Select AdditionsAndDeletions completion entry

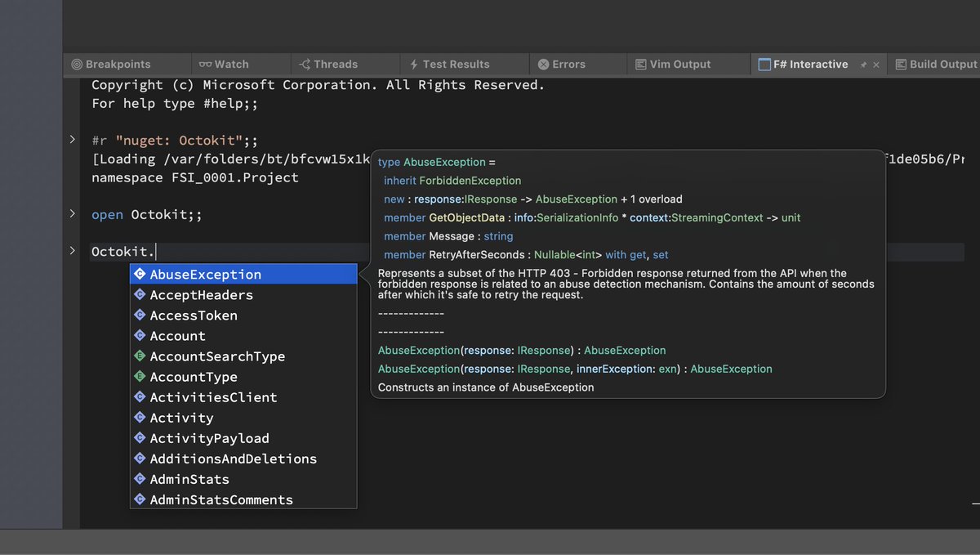(243, 459)
